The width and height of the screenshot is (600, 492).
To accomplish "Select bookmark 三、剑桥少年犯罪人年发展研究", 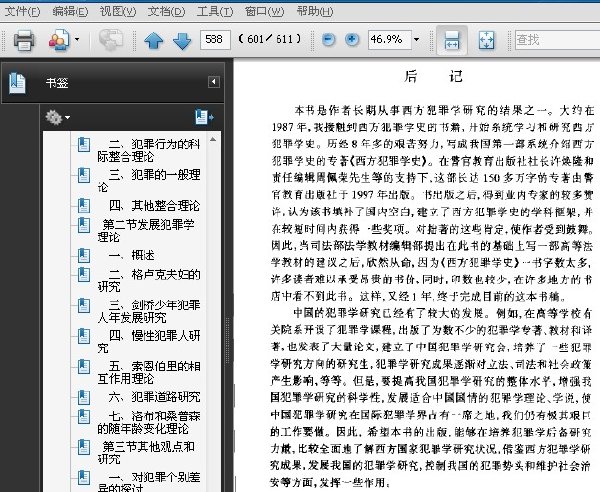I will [x=148, y=311].
